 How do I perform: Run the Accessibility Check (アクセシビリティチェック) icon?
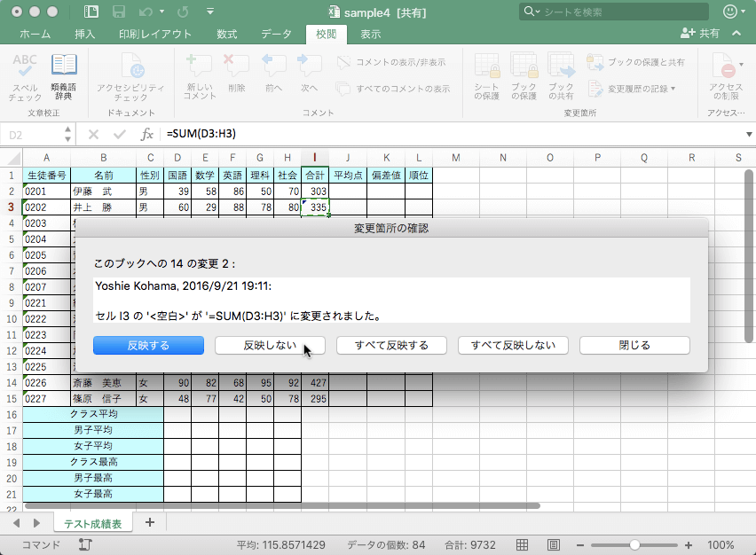(x=130, y=77)
